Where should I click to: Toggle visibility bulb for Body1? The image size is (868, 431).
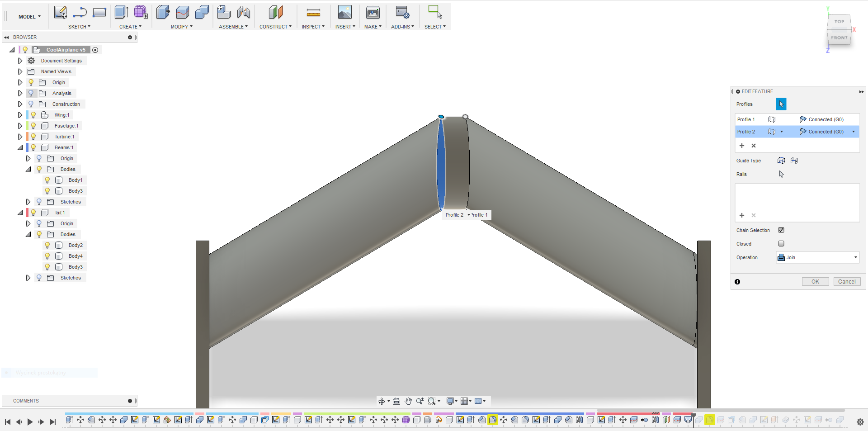(47, 180)
